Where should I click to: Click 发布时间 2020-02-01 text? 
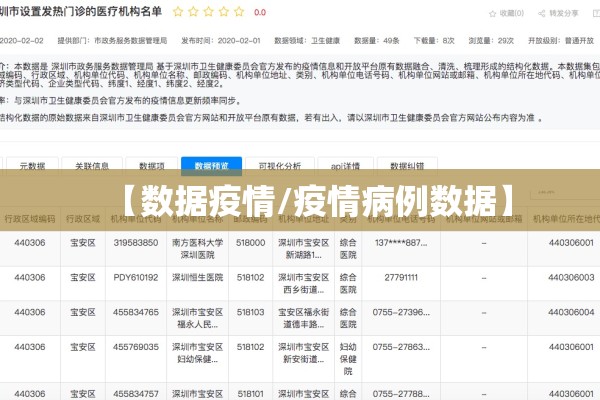tap(221, 41)
